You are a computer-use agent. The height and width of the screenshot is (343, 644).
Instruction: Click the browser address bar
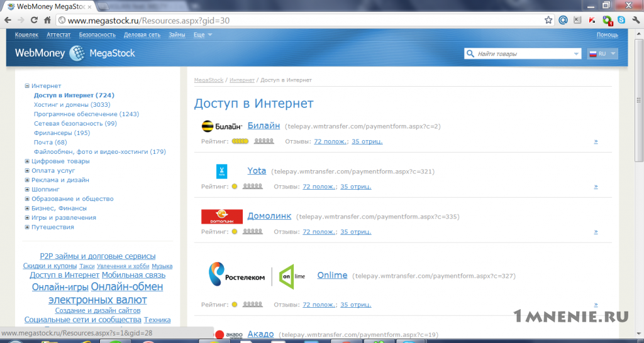coord(304,20)
